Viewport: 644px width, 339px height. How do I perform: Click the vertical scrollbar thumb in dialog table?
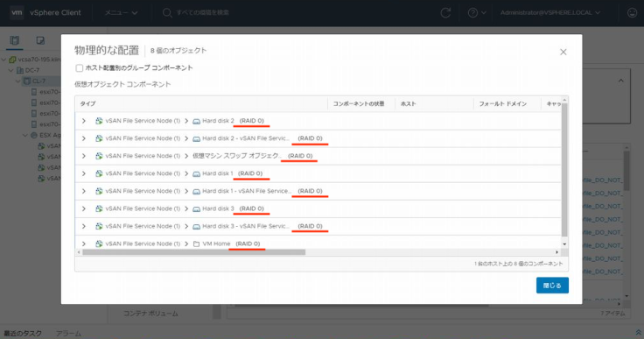pyautogui.click(x=564, y=170)
